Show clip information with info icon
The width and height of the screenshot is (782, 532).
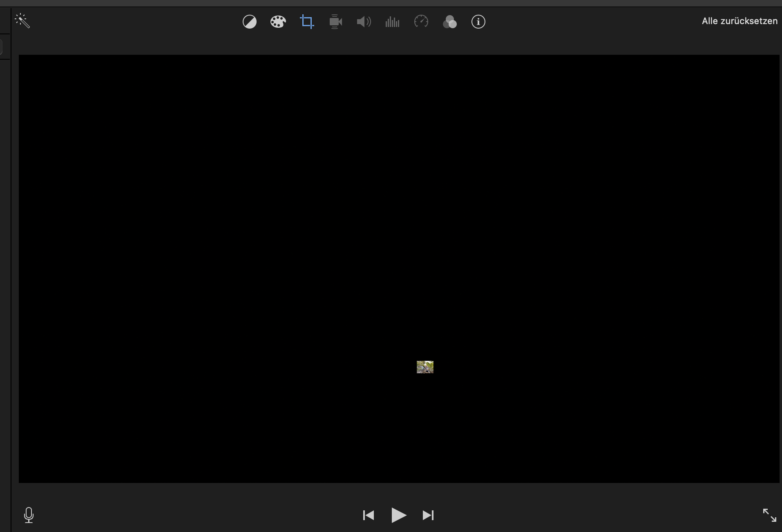(x=478, y=22)
